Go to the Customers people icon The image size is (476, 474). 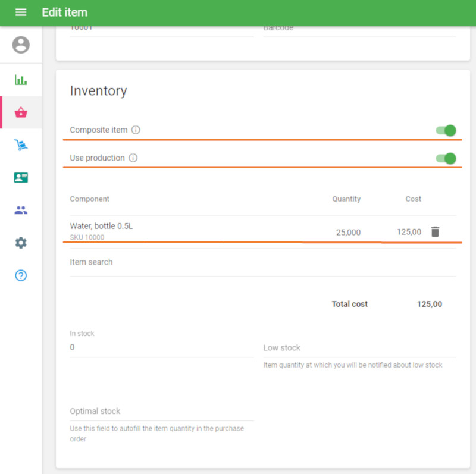click(x=21, y=210)
